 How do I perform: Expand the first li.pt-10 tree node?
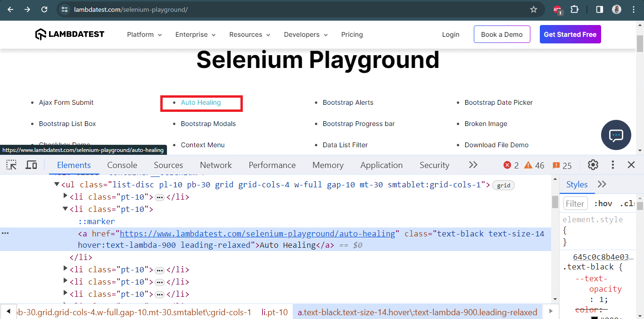tap(66, 197)
